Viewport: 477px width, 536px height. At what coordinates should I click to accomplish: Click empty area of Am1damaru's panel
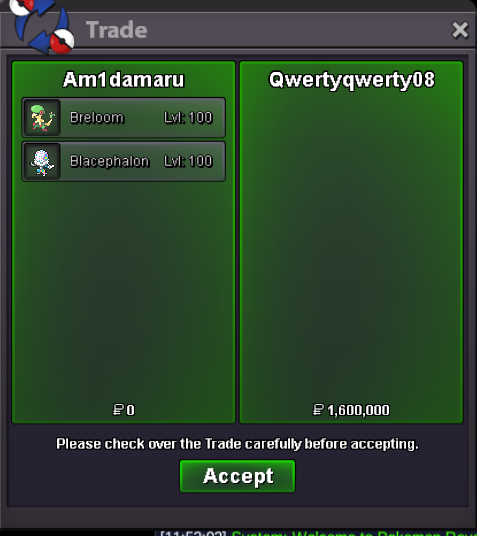[x=123, y=291]
